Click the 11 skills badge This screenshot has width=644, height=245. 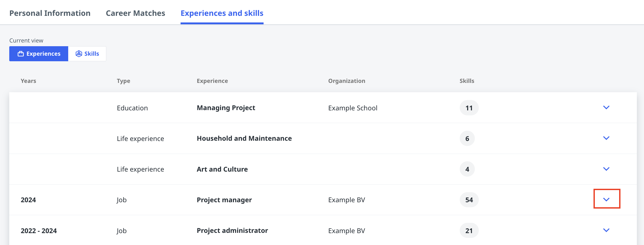tap(469, 108)
